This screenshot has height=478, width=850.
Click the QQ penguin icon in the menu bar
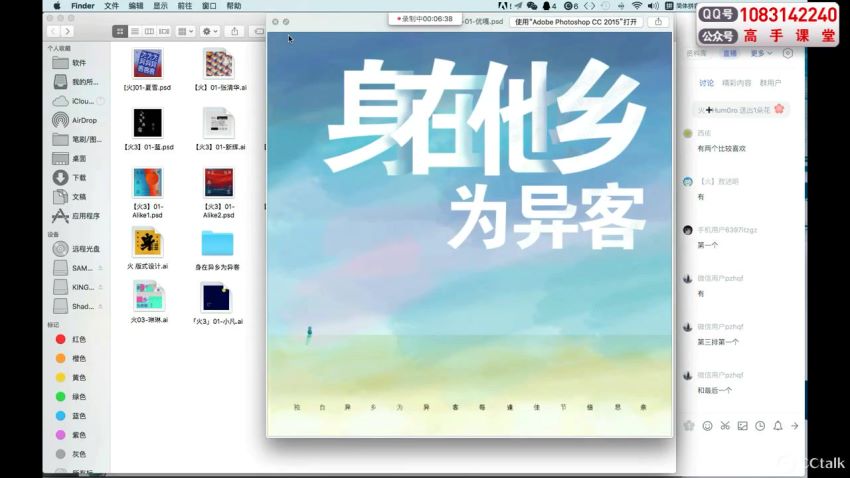[x=546, y=5]
